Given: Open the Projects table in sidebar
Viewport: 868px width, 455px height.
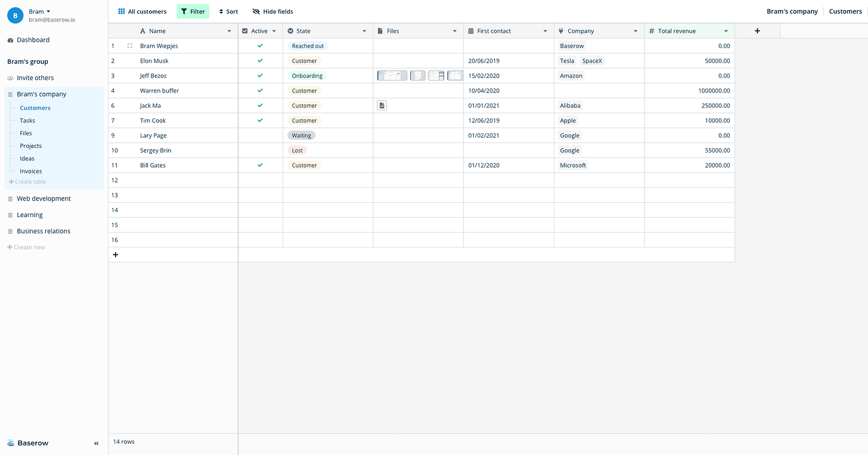Looking at the screenshot, I should (31, 146).
